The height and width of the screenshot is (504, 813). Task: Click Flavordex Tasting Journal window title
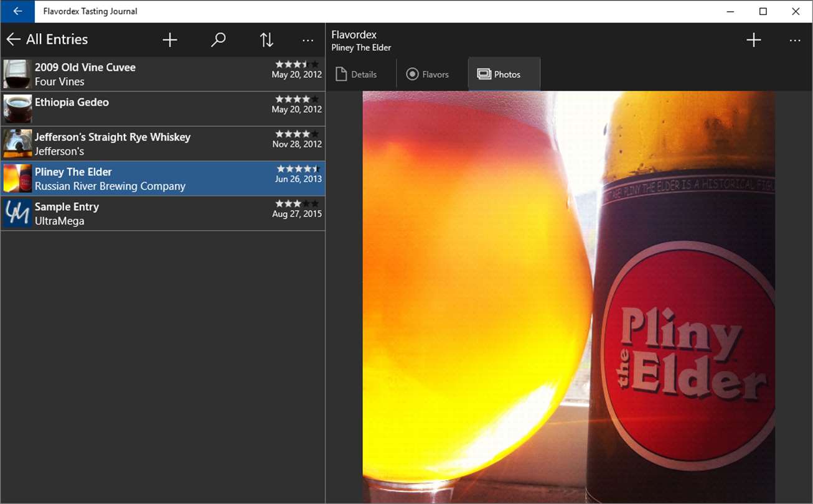[90, 11]
